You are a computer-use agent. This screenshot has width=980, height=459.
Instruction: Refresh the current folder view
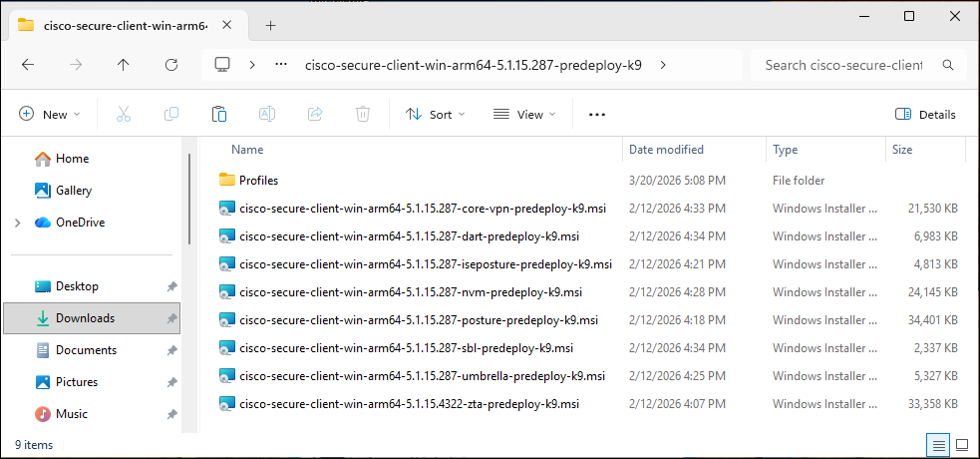pos(171,65)
